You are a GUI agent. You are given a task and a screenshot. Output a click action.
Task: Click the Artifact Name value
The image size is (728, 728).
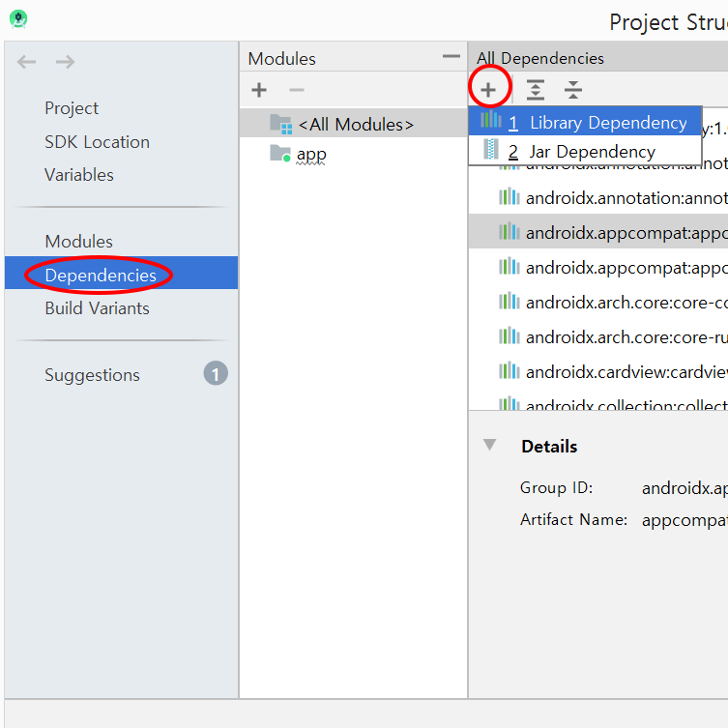click(684, 520)
